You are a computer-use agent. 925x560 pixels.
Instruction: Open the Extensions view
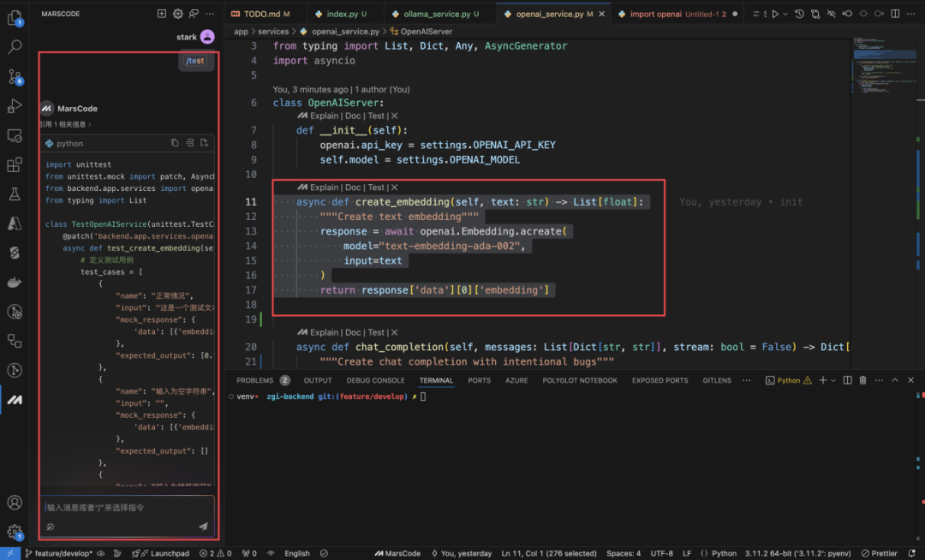coord(15,164)
